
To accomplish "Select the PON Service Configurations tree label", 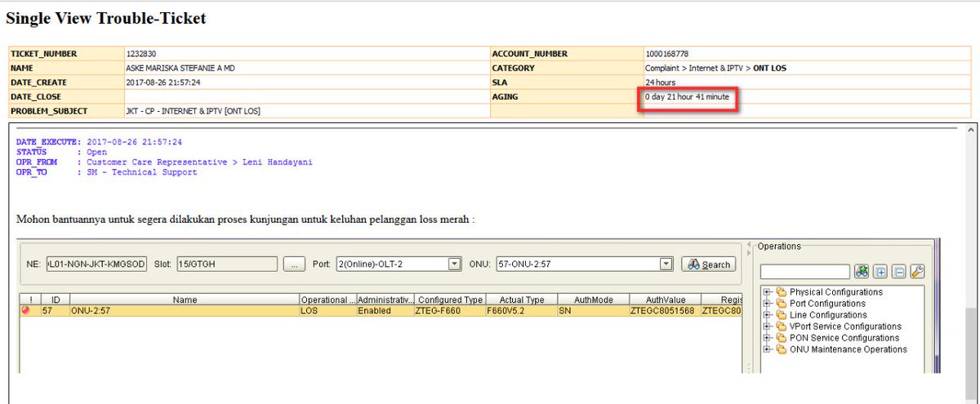I will click(x=844, y=338).
